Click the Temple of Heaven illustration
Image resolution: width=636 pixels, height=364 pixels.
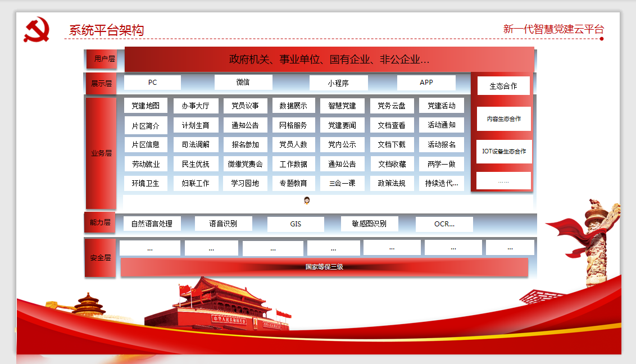click(x=90, y=305)
